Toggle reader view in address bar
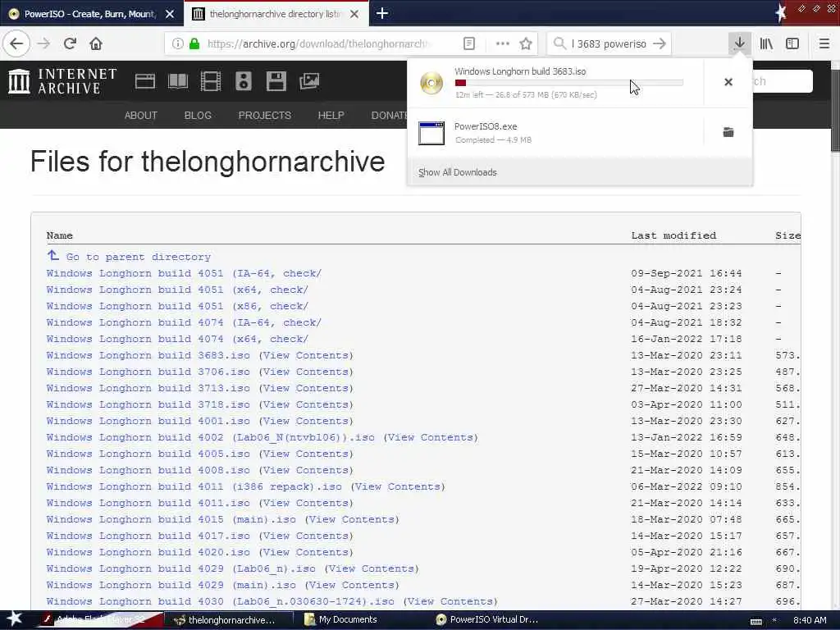The image size is (840, 630). 468,43
